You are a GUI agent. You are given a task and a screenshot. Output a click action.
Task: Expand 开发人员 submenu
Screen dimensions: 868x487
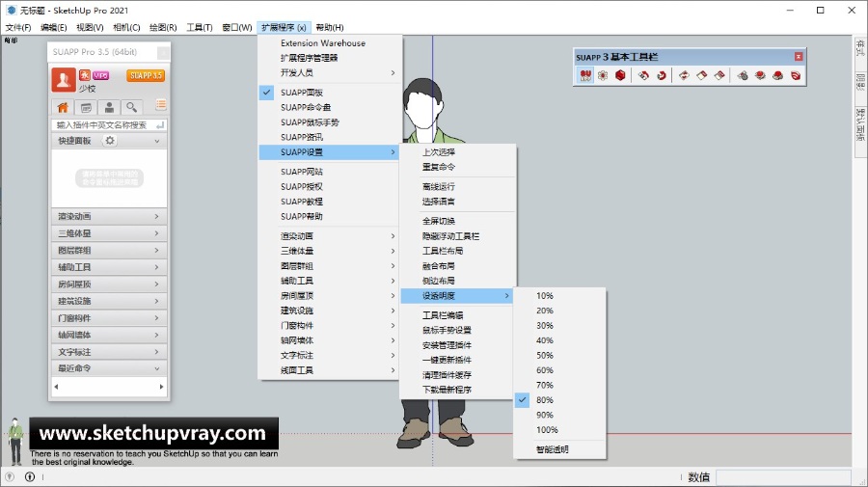[x=331, y=72]
